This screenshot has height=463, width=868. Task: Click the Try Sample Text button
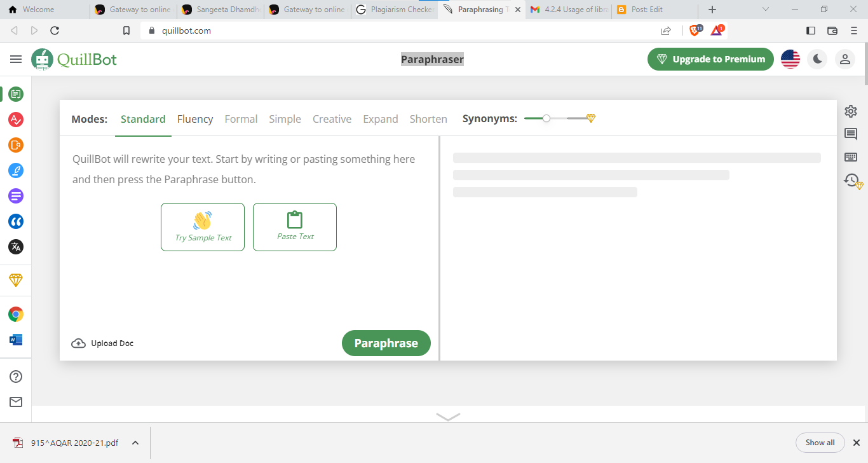203,227
